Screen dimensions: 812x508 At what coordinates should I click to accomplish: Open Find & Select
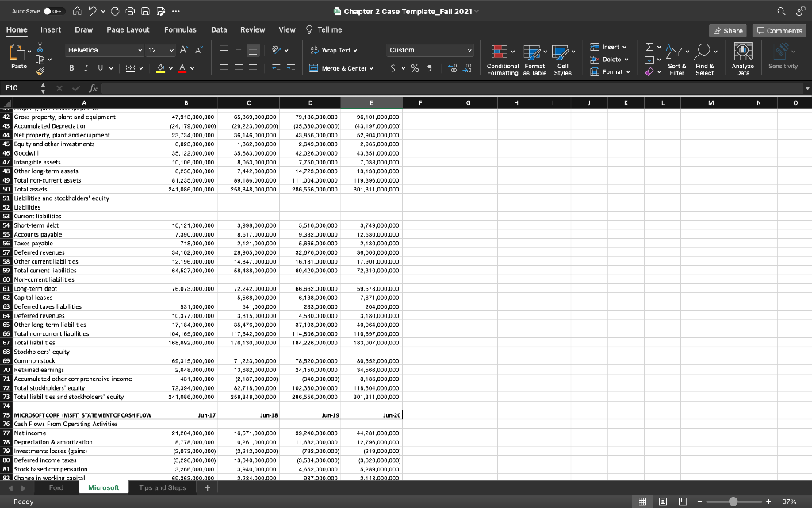click(705, 60)
